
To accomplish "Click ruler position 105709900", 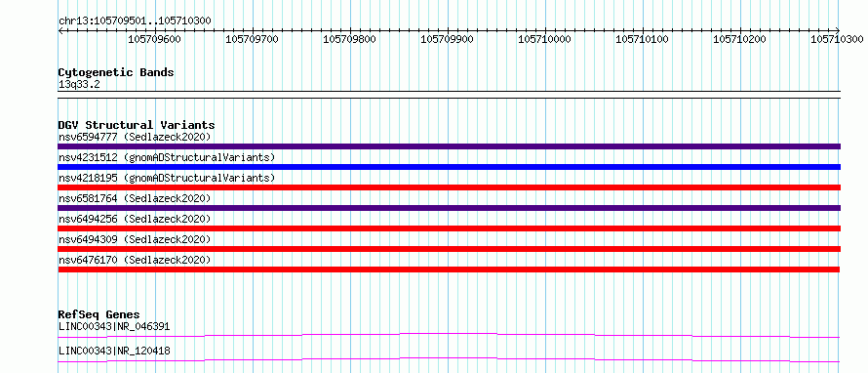I will [x=447, y=39].
